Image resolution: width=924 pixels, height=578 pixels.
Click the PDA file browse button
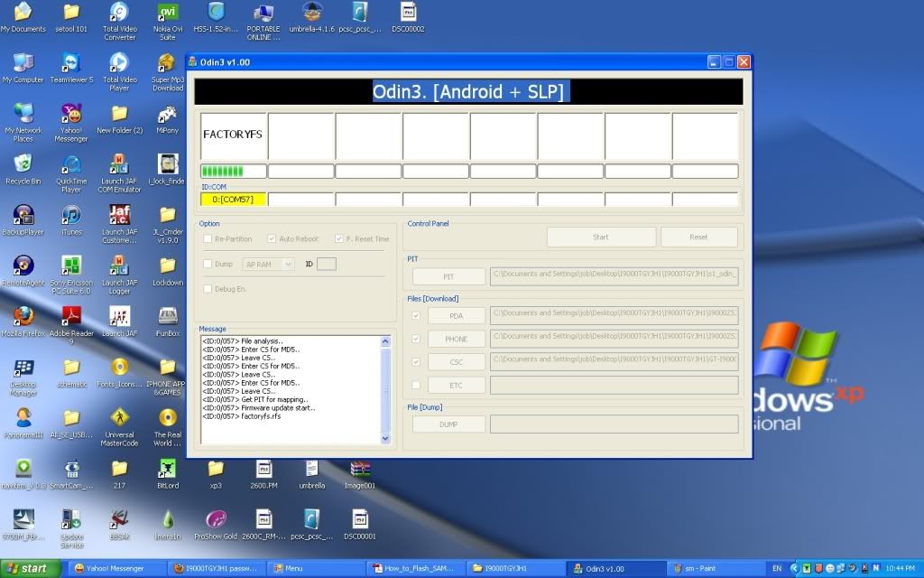(457, 315)
